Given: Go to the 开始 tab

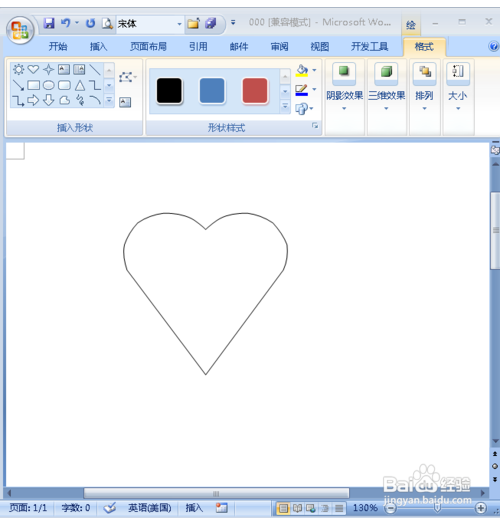Looking at the screenshot, I should coord(58,46).
